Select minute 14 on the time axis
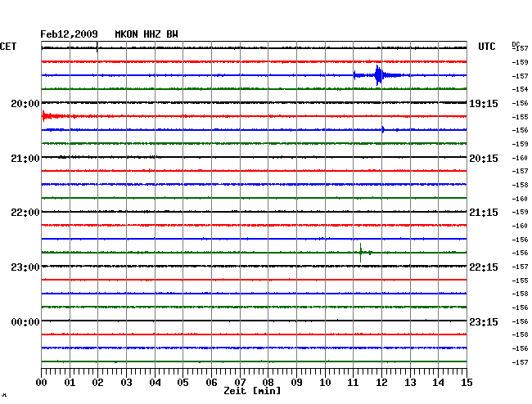Screen dimensions: 532x404 [439, 382]
